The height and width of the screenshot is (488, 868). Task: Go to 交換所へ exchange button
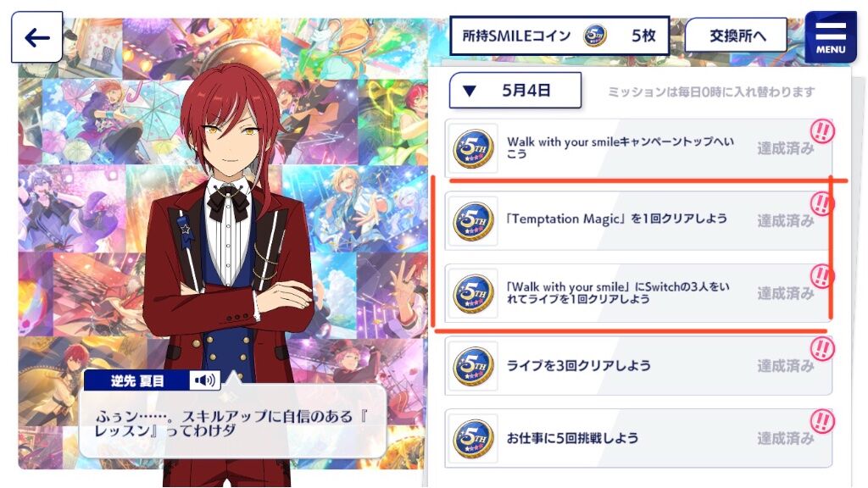(736, 36)
